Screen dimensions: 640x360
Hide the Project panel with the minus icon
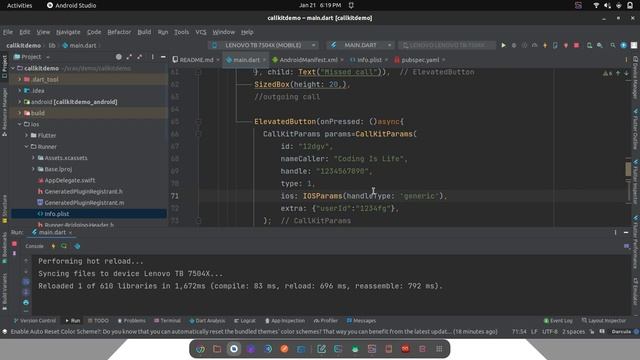tap(163, 57)
